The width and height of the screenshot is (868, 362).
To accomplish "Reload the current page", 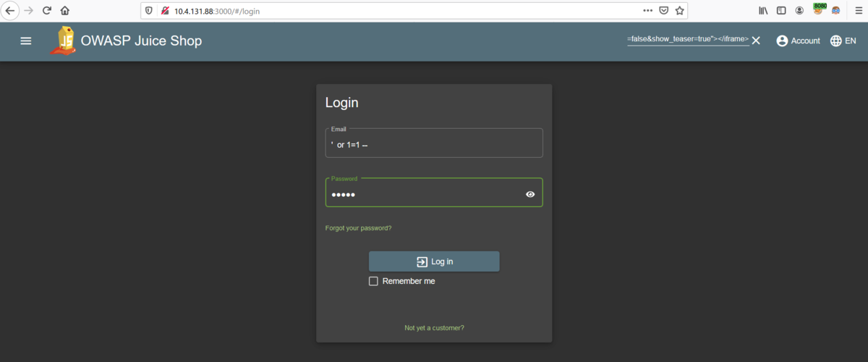I will coord(47,11).
